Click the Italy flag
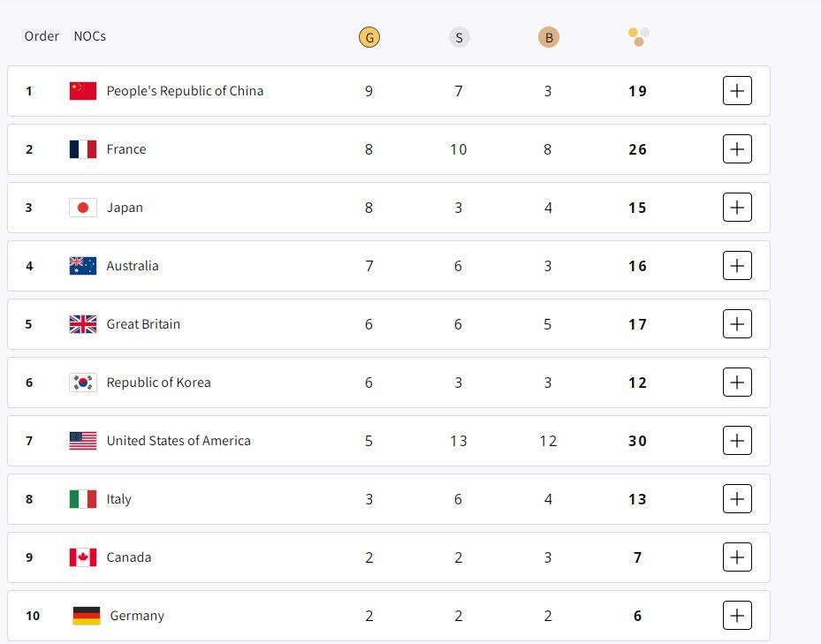 click(82, 498)
